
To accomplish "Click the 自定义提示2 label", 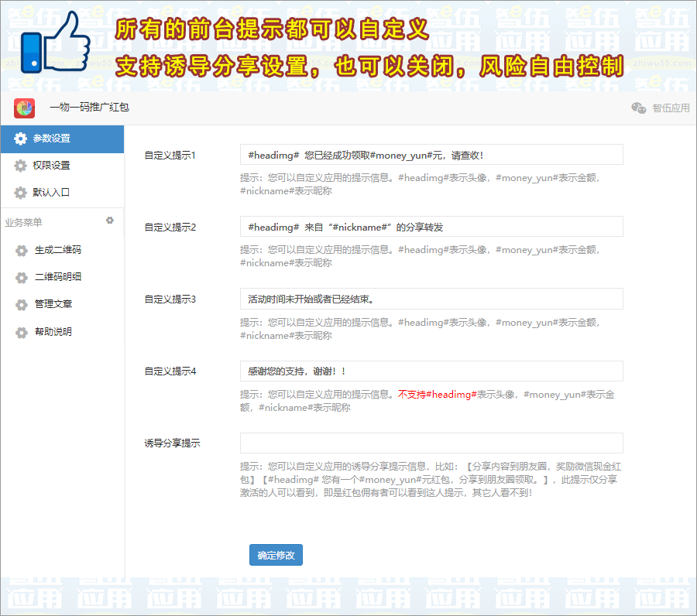I will 170,227.
